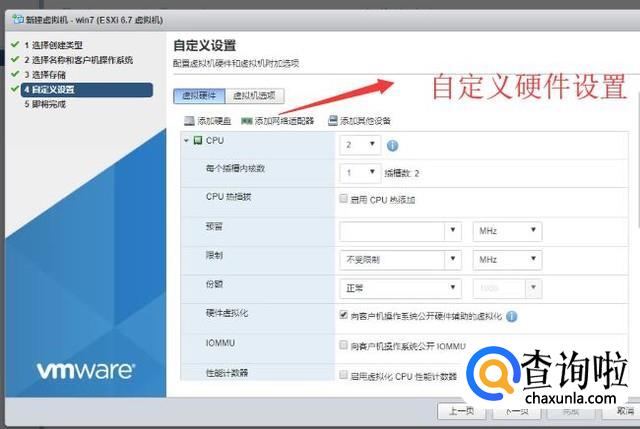Open the 限制 不受限制 dropdown
The image size is (640, 429).
400,260
